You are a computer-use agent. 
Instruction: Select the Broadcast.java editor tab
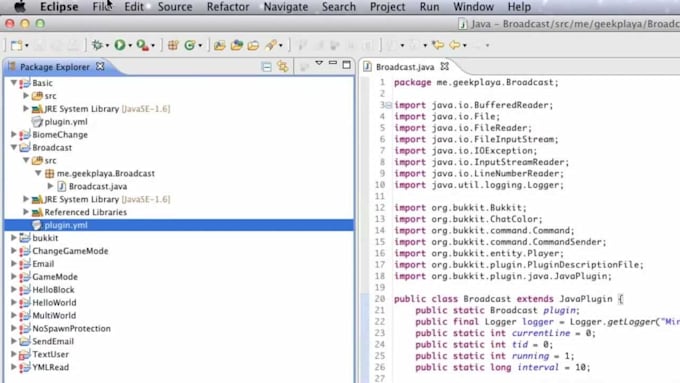pyautogui.click(x=405, y=67)
